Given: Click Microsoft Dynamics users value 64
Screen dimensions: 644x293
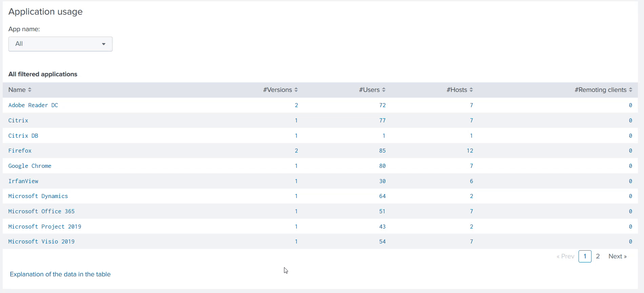Looking at the screenshot, I should [x=382, y=196].
